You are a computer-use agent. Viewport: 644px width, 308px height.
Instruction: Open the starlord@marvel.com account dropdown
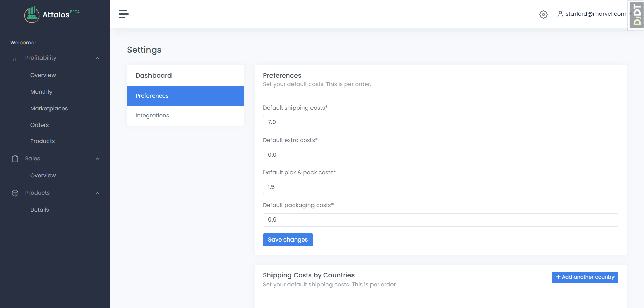[596, 14]
